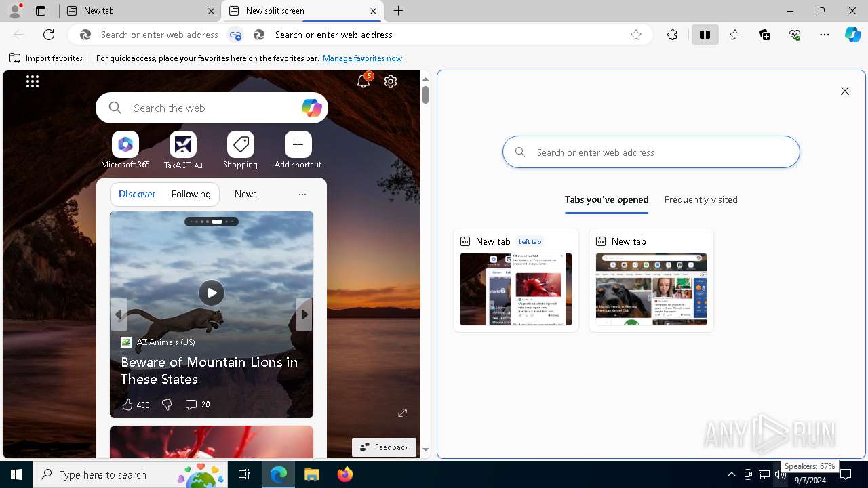Add this page to favorites star
868x488 pixels.
pos(636,35)
